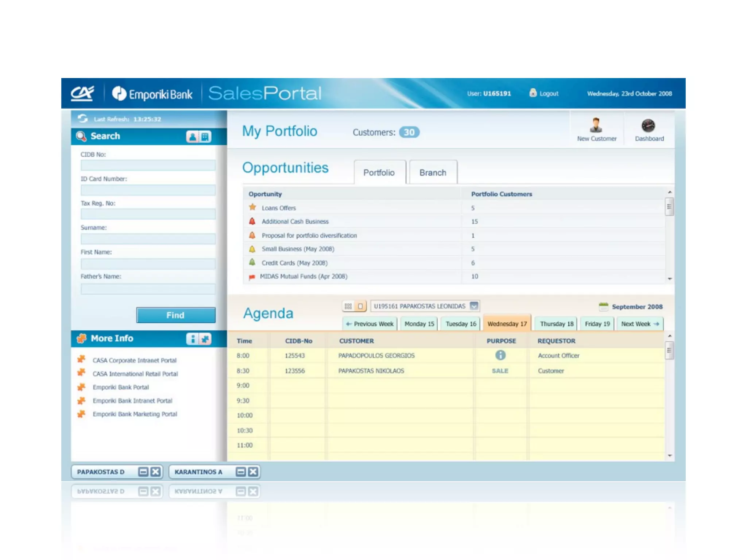This screenshot has width=747, height=560.
Task: Open the Dashboard gauge icon
Action: (x=648, y=126)
